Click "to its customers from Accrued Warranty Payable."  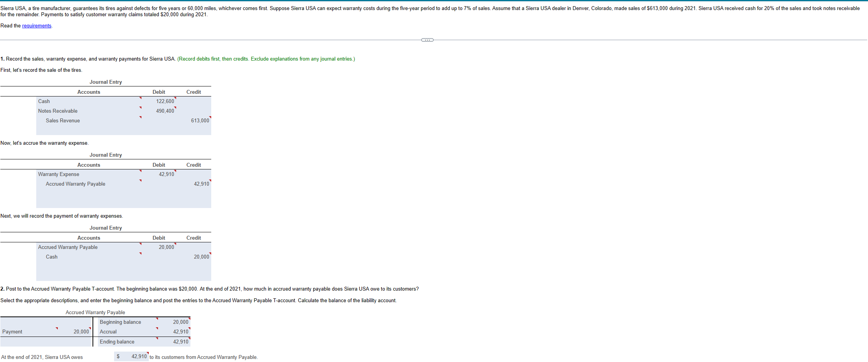tap(204, 357)
